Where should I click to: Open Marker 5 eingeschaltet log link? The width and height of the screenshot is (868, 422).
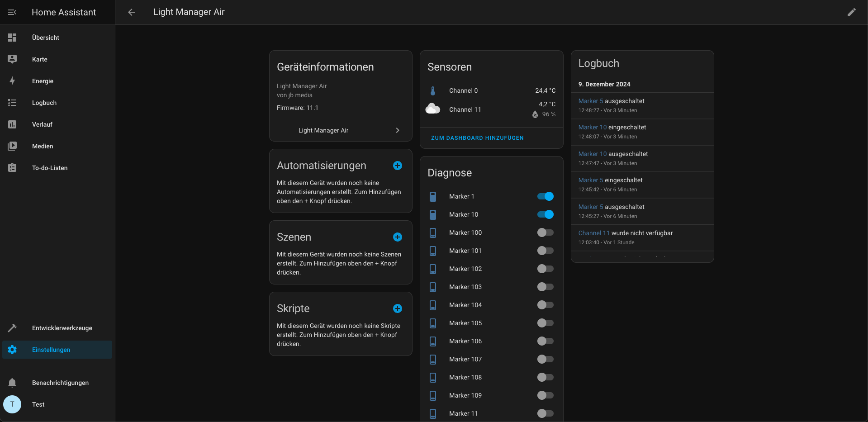click(x=591, y=180)
